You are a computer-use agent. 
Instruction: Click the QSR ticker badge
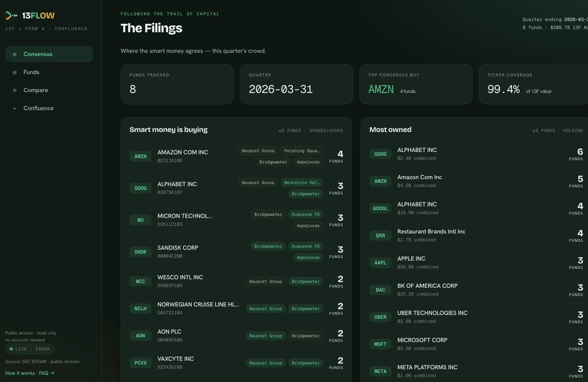coord(380,235)
